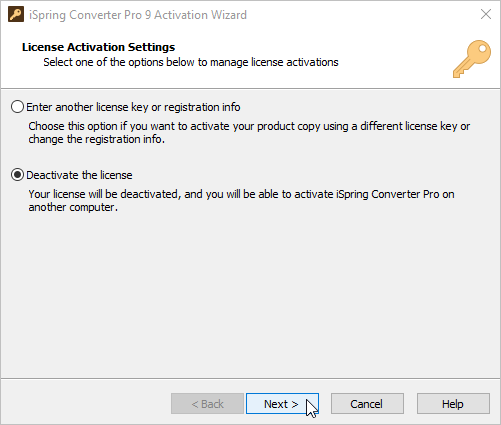Image resolution: width=501 pixels, height=425 pixels.
Task: Select the Deactivate the license radio button
Action: [17, 175]
